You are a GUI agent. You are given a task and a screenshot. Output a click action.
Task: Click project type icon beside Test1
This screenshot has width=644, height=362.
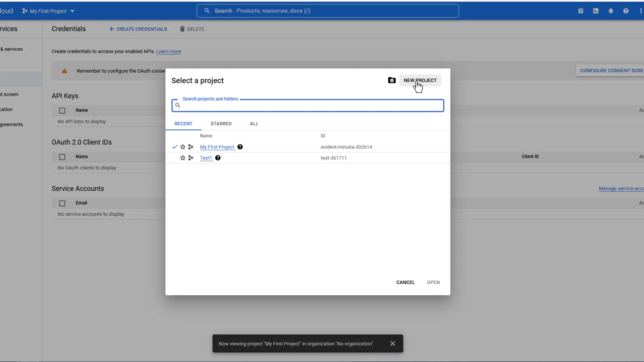pyautogui.click(x=191, y=158)
